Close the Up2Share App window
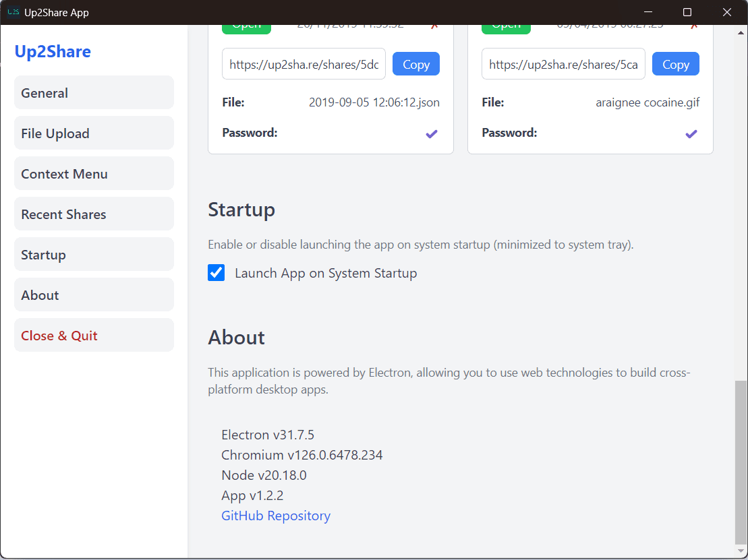 [x=726, y=12]
